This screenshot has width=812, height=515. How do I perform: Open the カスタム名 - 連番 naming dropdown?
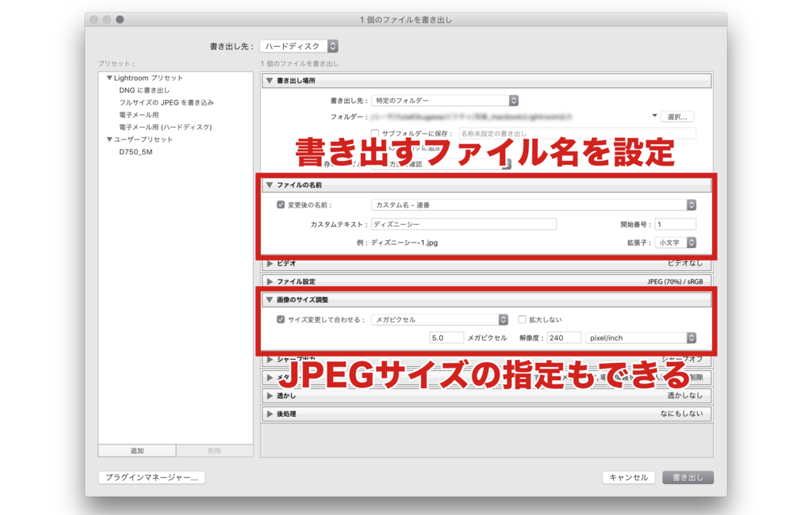click(x=534, y=205)
